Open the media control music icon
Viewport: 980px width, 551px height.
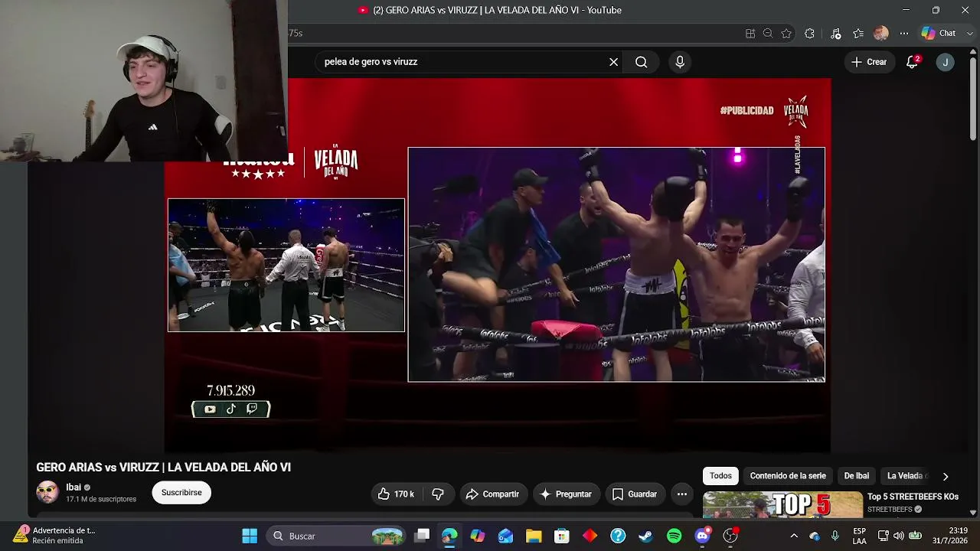pos(835,34)
